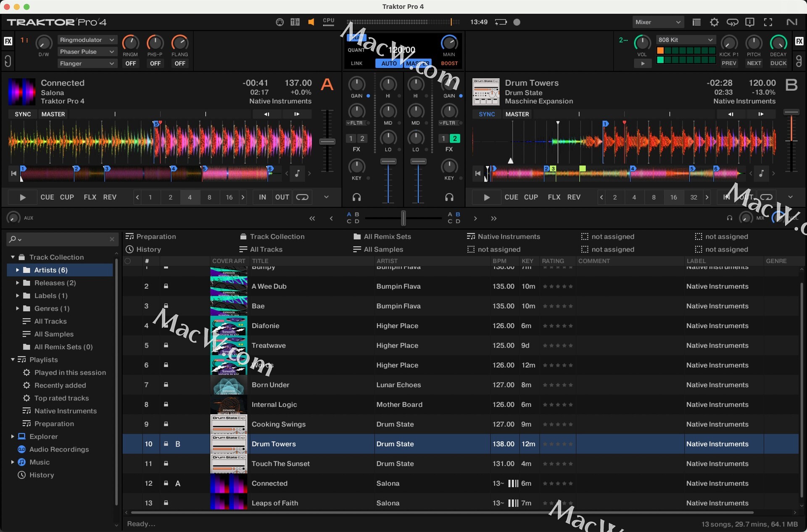
Task: Toggle RINGM effect OFF button
Action: click(x=130, y=63)
